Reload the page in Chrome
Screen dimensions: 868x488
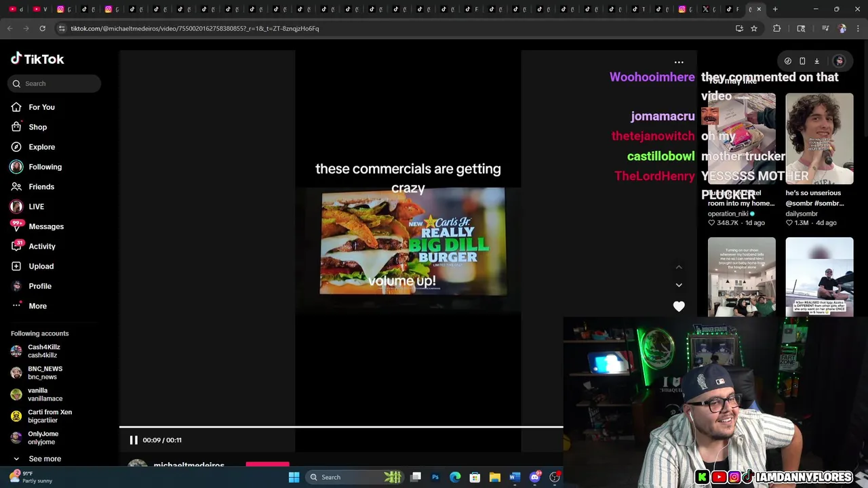point(42,28)
